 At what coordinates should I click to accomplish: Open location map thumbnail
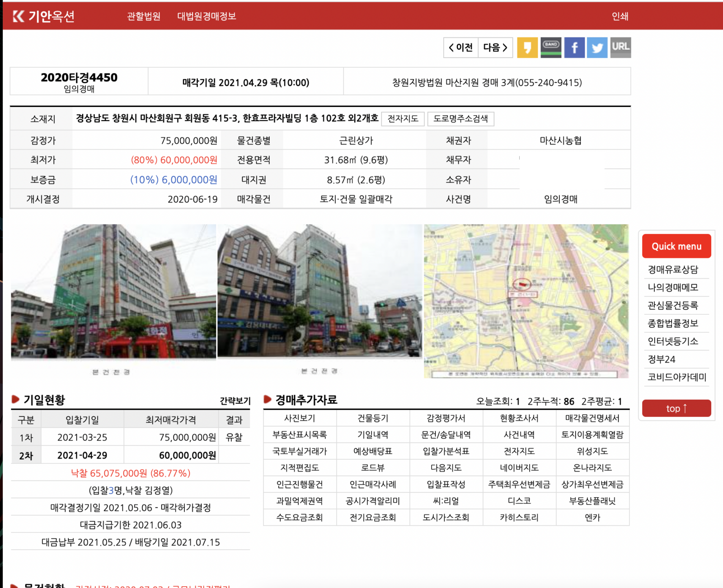point(526,301)
